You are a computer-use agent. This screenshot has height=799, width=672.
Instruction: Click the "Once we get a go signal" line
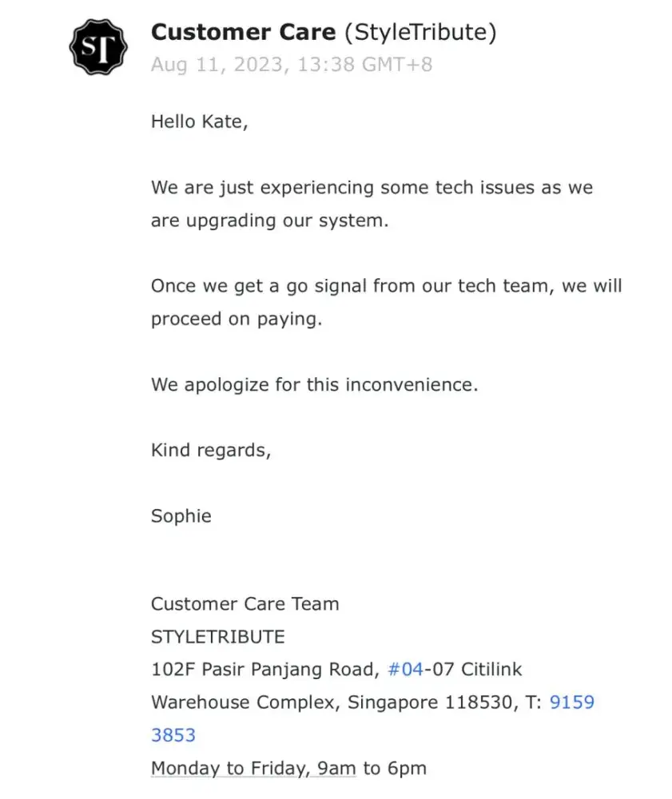coord(386,286)
